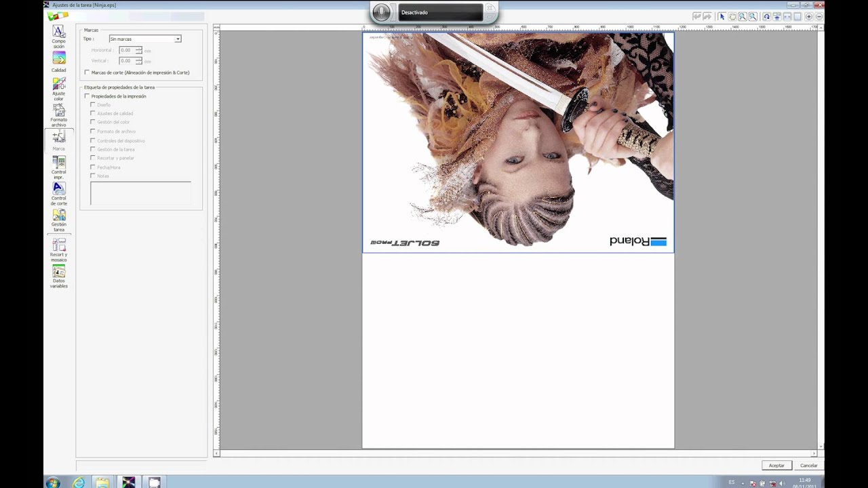Select the Marca section icon
The image size is (868, 488).
click(59, 138)
